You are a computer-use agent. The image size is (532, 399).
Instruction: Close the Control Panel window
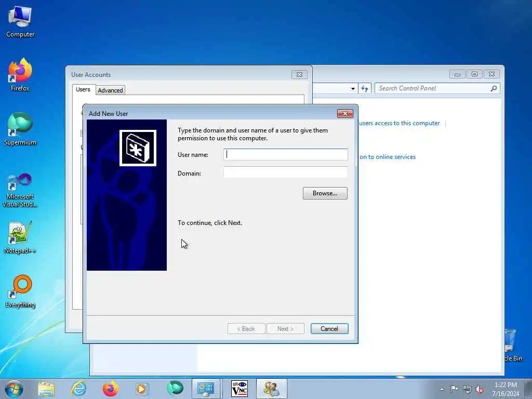(x=491, y=74)
